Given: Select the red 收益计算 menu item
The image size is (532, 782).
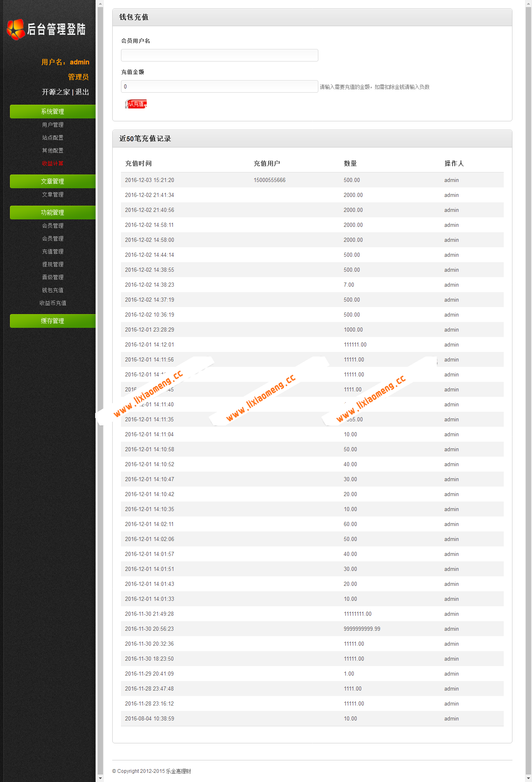Looking at the screenshot, I should tap(53, 163).
